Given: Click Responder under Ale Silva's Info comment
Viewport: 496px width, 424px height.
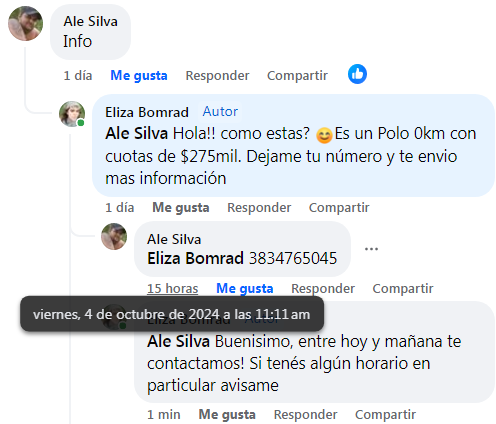Looking at the screenshot, I should (x=217, y=76).
